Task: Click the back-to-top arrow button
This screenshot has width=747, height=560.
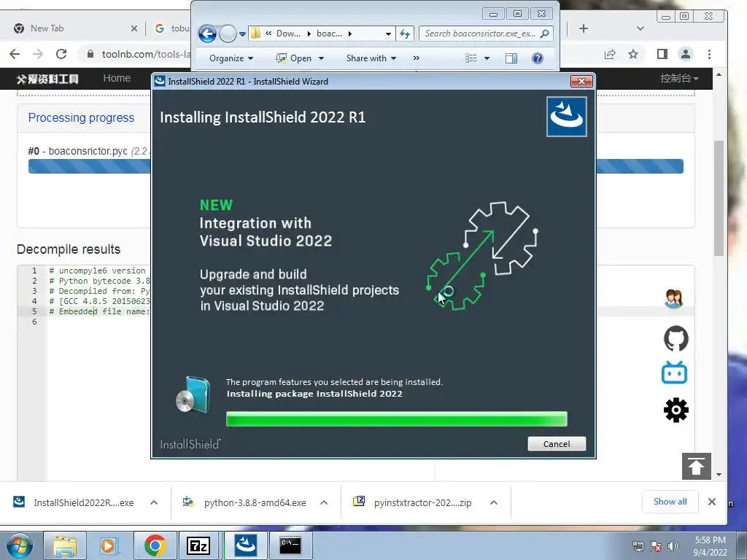Action: coord(697,466)
